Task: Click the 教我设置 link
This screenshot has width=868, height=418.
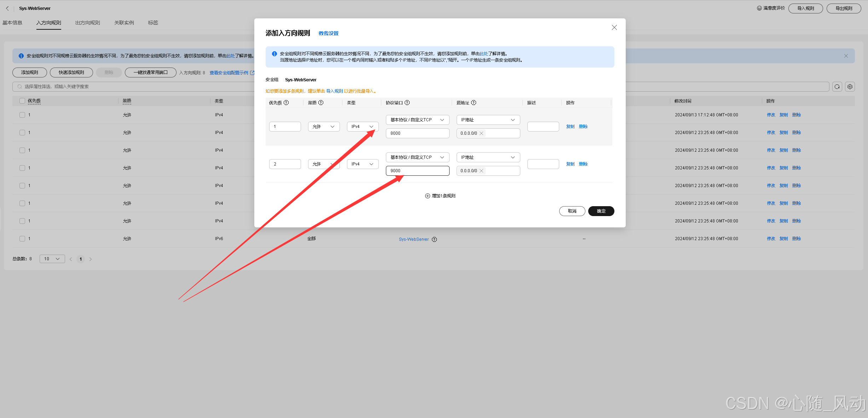Action: click(x=328, y=33)
